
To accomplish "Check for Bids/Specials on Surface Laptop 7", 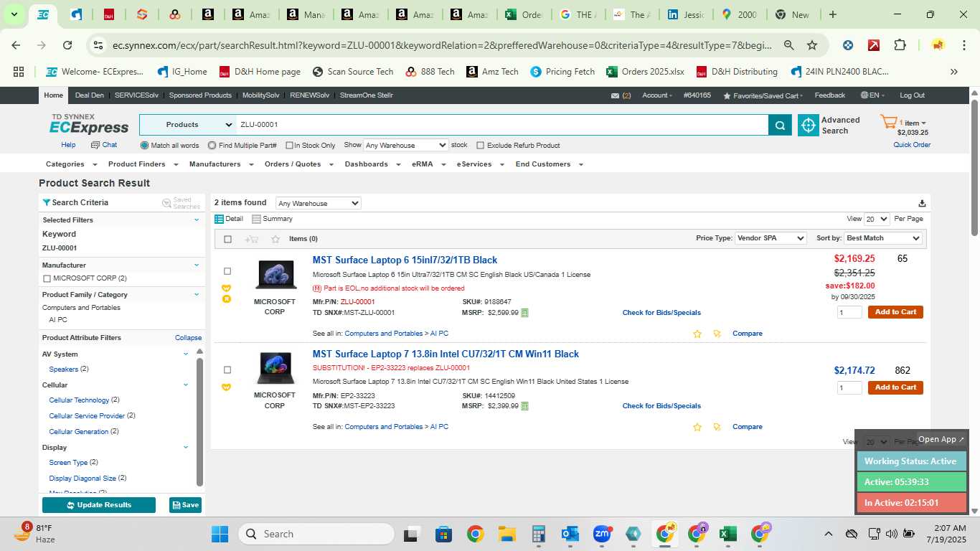I will pyautogui.click(x=661, y=406).
